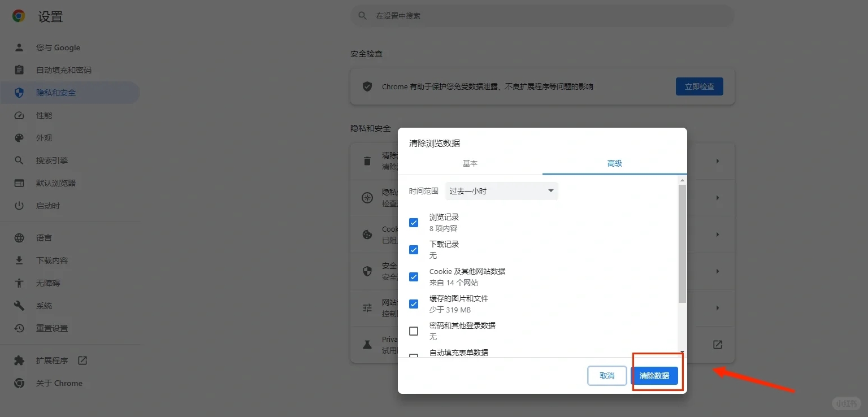
Task: Click the person icon for 您与 Google
Action: coord(19,47)
